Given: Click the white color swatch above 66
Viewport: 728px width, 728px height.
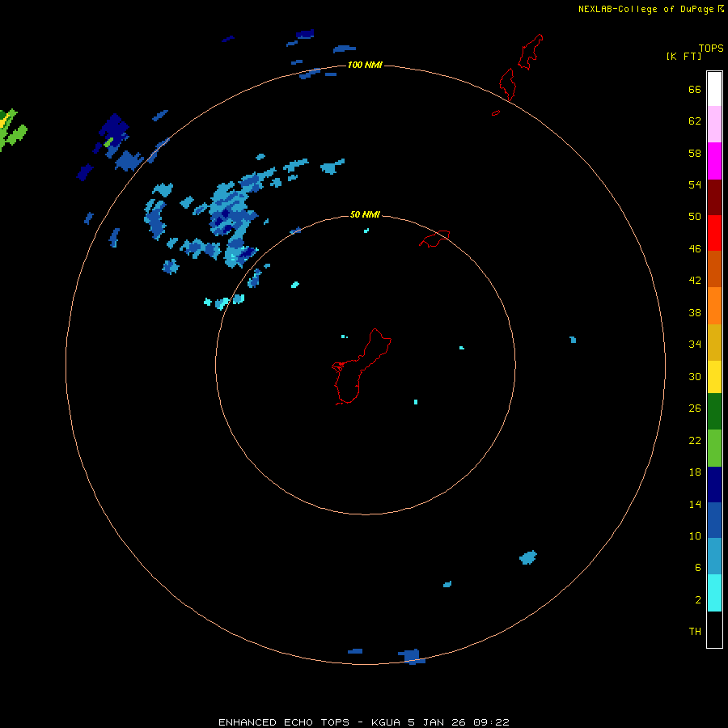Looking at the screenshot, I should point(714,89).
